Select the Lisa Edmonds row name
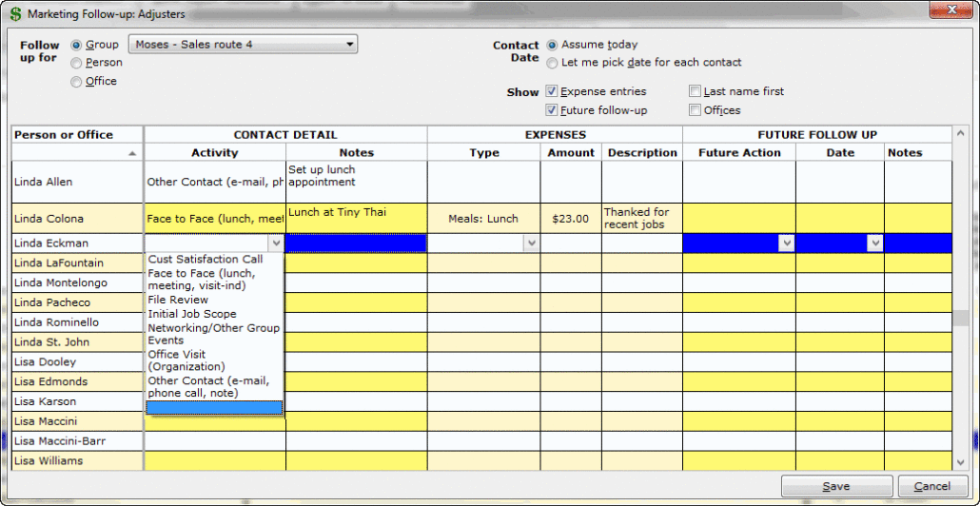This screenshot has width=980, height=506. tap(50, 381)
